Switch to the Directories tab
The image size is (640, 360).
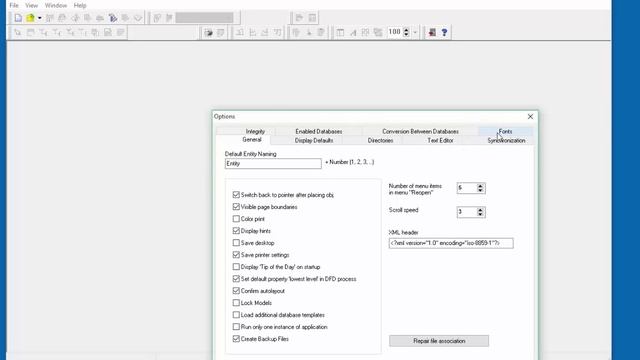(x=380, y=140)
